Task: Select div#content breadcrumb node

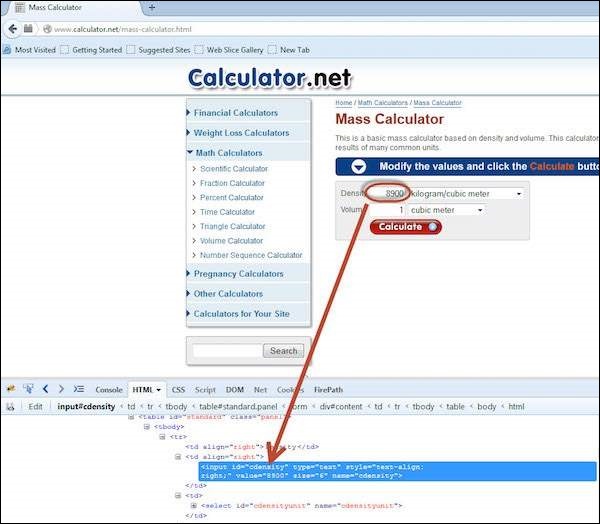Action: (x=341, y=406)
